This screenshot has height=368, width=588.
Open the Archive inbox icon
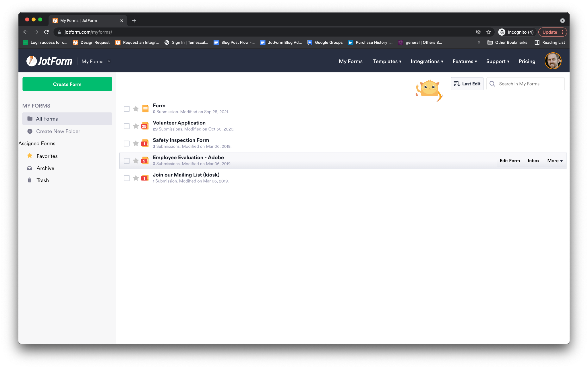pos(30,168)
